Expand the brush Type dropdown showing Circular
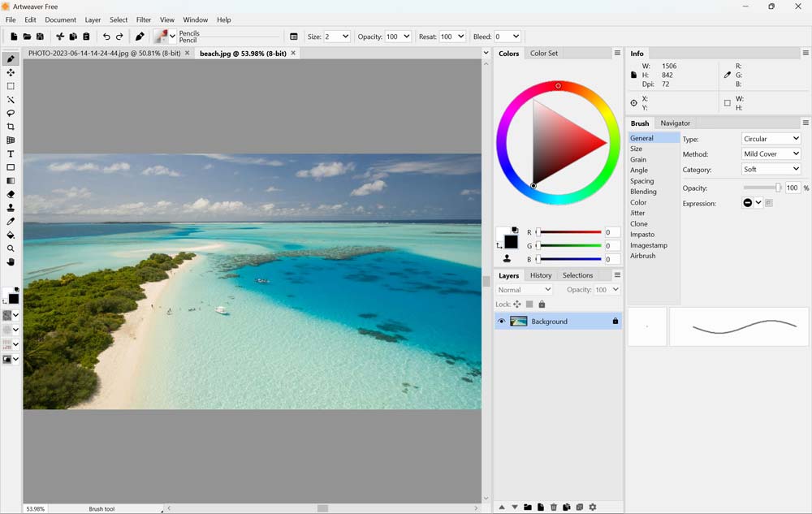 [771, 139]
